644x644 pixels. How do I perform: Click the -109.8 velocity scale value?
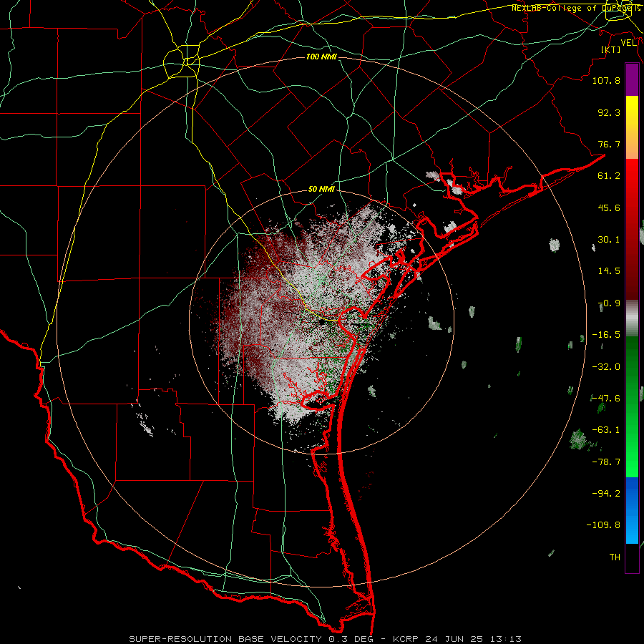pos(603,525)
